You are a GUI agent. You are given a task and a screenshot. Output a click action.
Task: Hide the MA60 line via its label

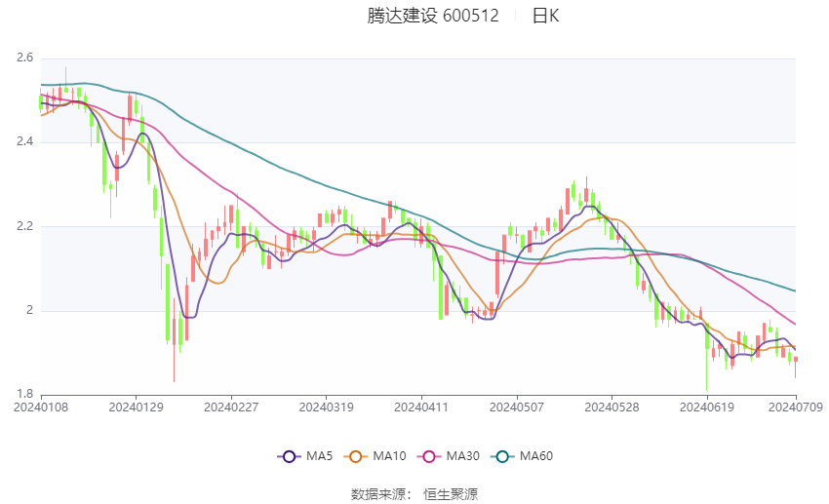[x=537, y=455]
